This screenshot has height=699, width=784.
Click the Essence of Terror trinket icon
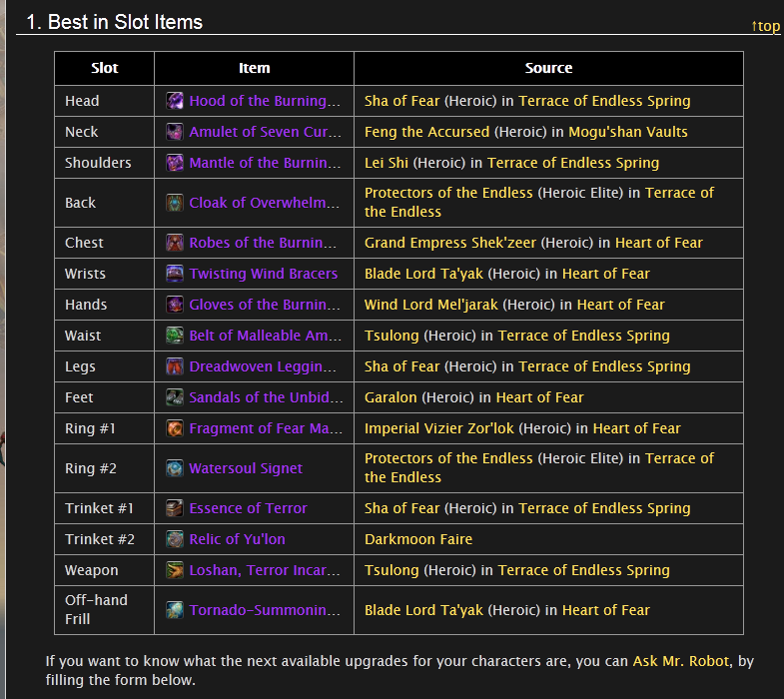coord(175,508)
